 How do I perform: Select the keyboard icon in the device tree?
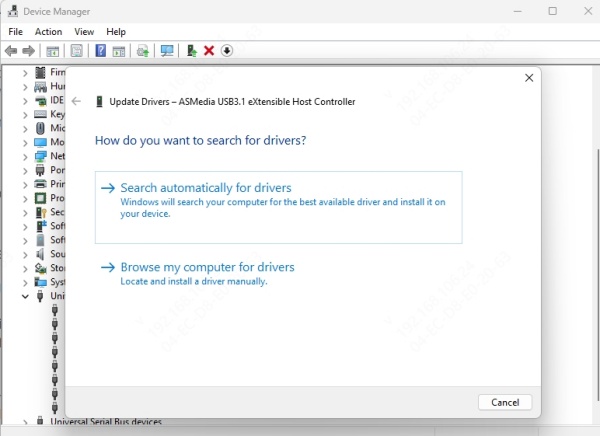coord(40,114)
